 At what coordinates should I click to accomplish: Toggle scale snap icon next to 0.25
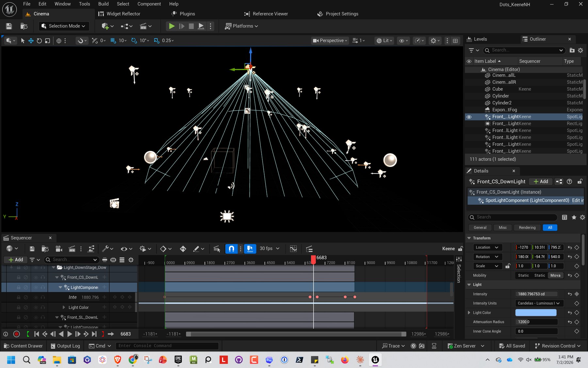pos(156,41)
